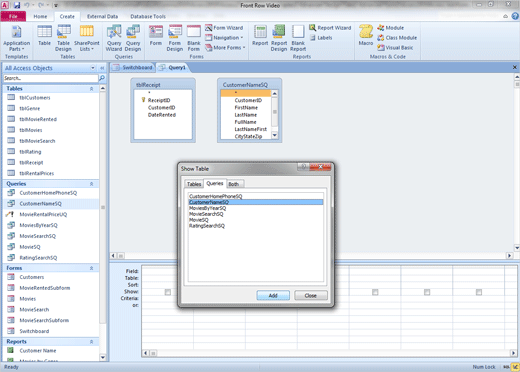520x372 pixels.
Task: Close the Query1 document with X
Action: (x=515, y=67)
